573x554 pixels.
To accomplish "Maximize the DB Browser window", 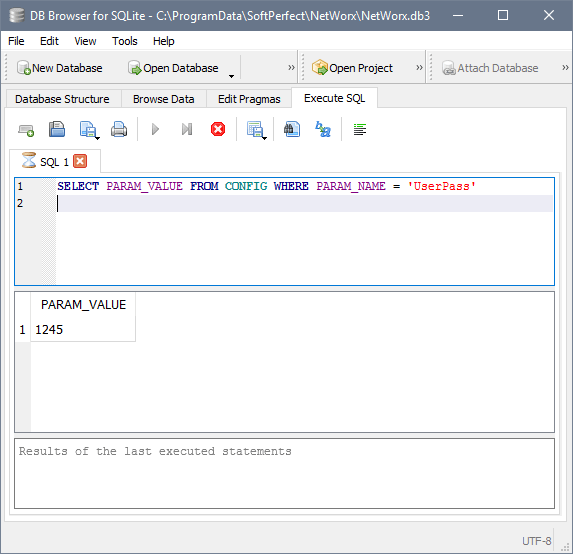I will tap(503, 15).
